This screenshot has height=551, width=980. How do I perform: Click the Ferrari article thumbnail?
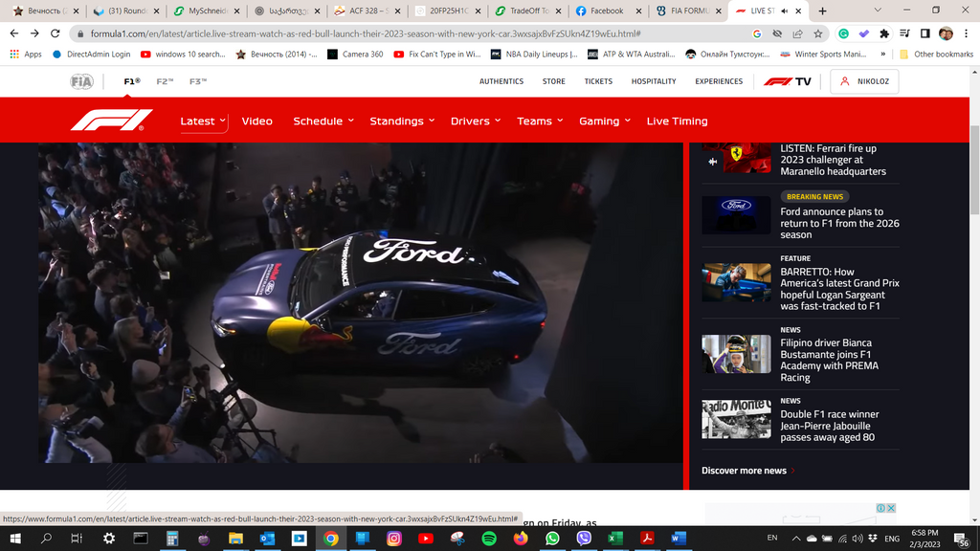pos(736,158)
